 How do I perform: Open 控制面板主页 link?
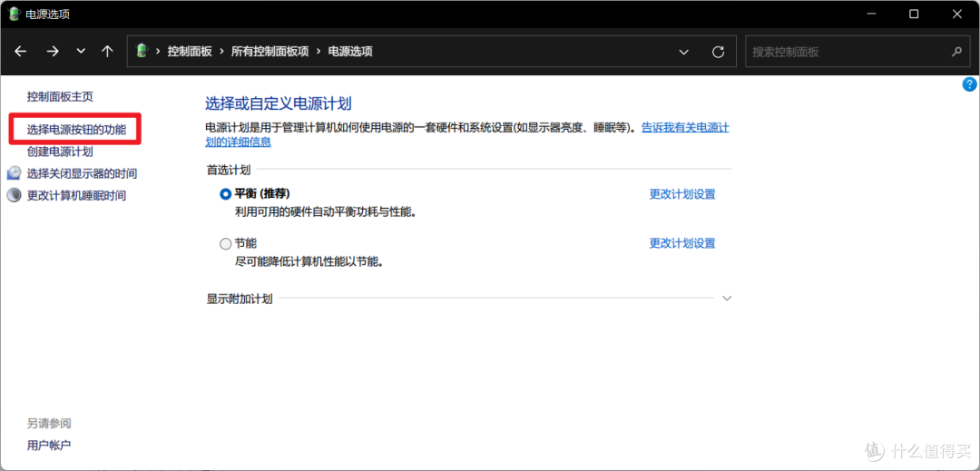coord(60,97)
